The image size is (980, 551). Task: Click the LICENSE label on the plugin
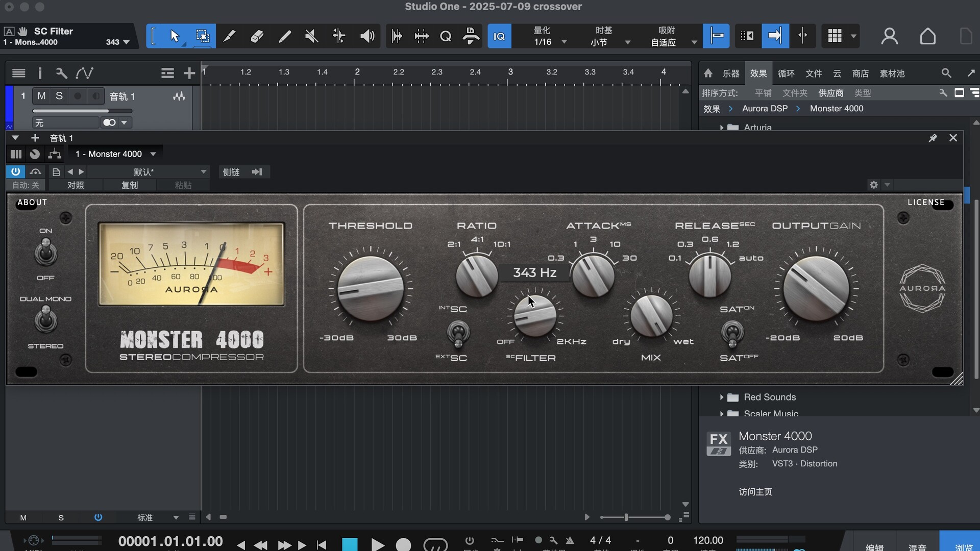coord(926,202)
